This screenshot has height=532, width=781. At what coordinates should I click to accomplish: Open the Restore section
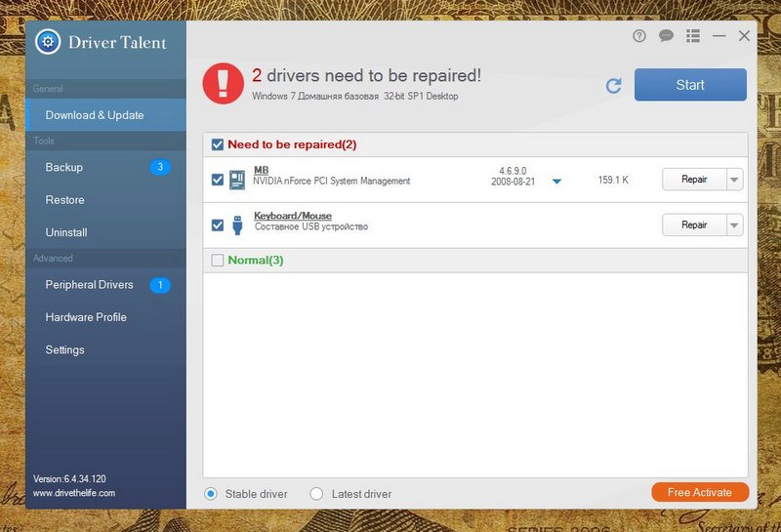coord(106,200)
